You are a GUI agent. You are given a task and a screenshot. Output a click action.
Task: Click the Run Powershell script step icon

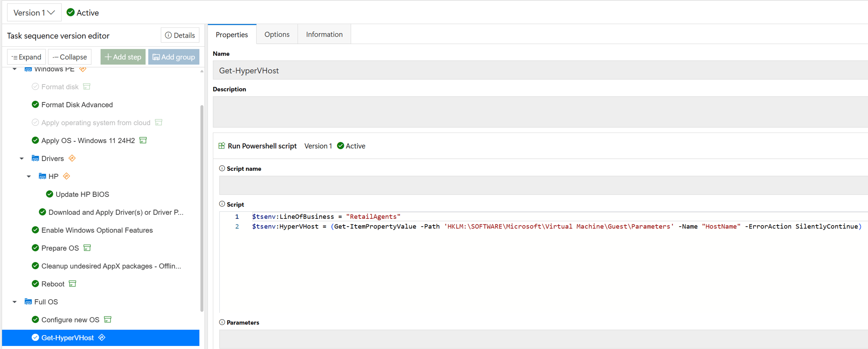222,146
